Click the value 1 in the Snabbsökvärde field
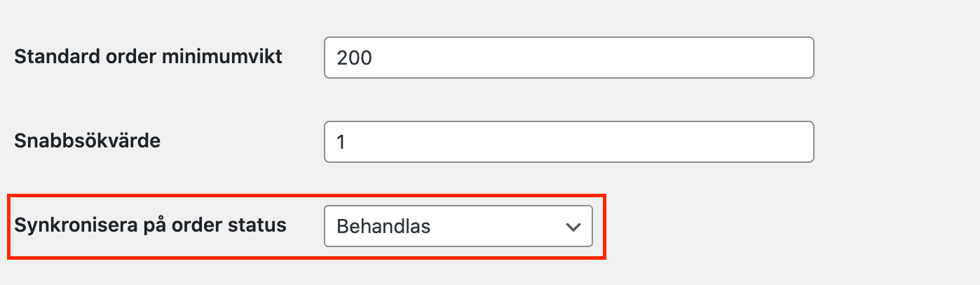The width and height of the screenshot is (980, 285). coord(341,142)
